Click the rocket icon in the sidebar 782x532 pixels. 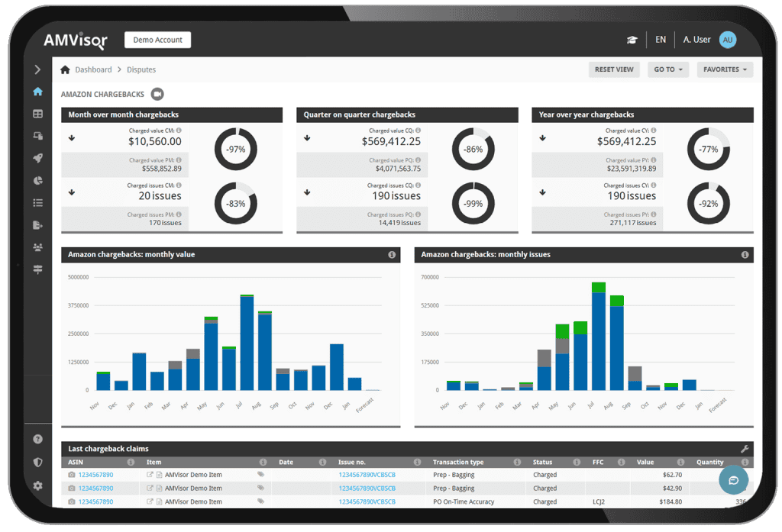37,158
